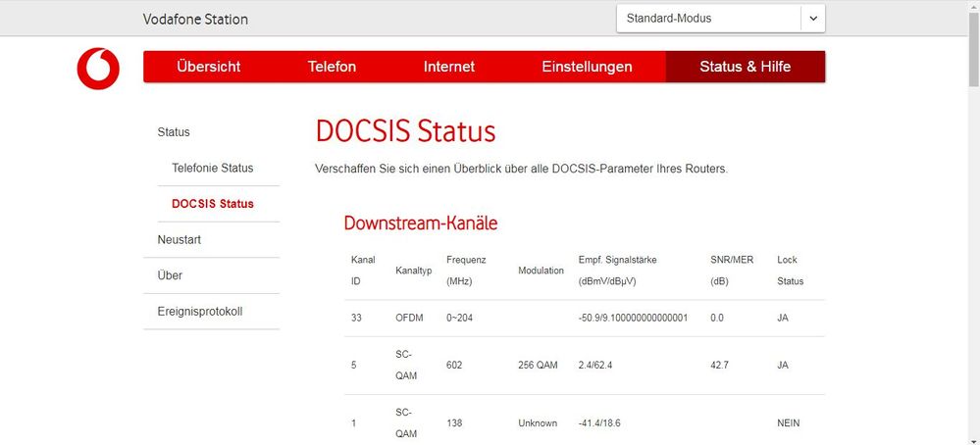Select DOCSIS Status sidebar entry
Screen dimensions: 980x445
tap(213, 204)
